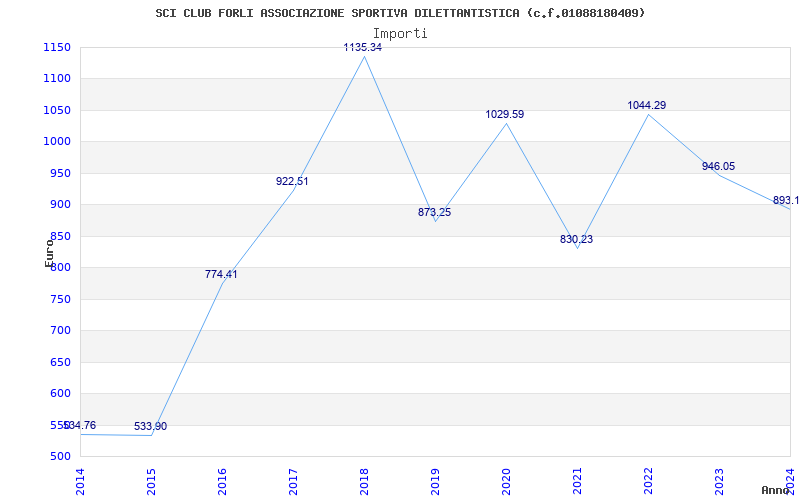Viewport: 800px width, 500px height.
Task: Click the 600 y-axis tick label
Action: [x=60, y=394]
